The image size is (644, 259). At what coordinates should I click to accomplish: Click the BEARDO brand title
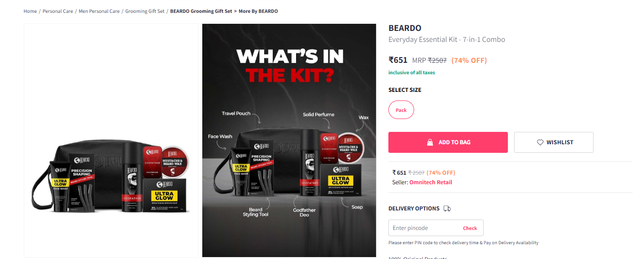[405, 28]
